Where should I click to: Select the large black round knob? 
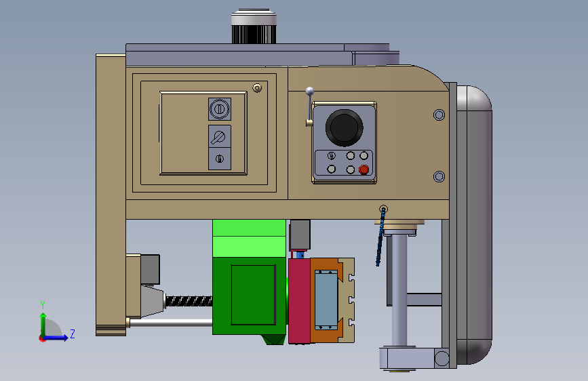click(345, 127)
